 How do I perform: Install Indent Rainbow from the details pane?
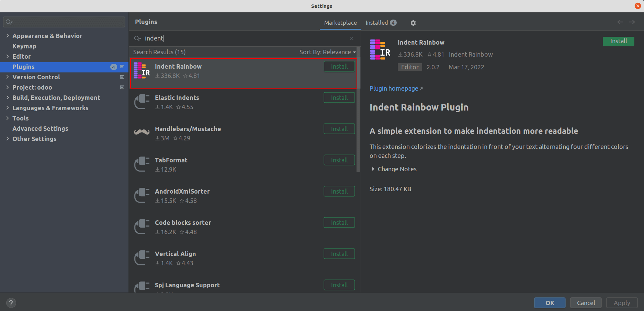point(618,41)
